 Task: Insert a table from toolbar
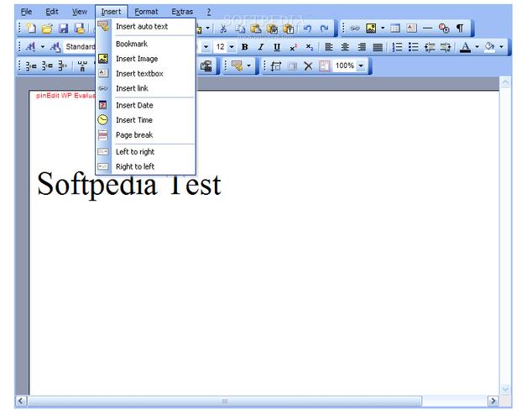point(395,29)
